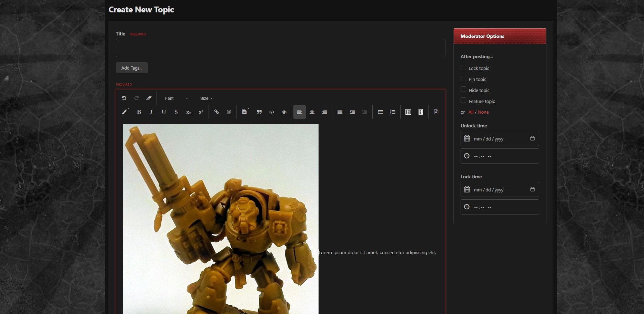Select the miniature image in editor

221,219
